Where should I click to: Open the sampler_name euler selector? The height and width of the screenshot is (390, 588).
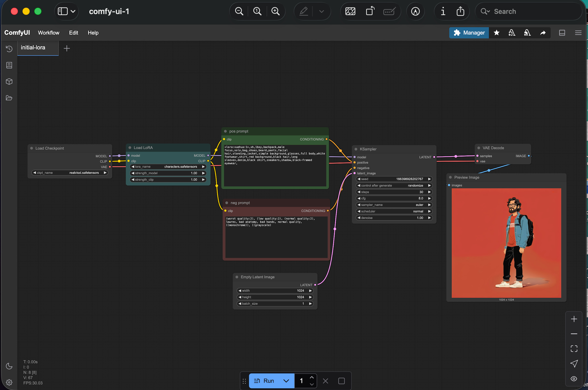394,205
